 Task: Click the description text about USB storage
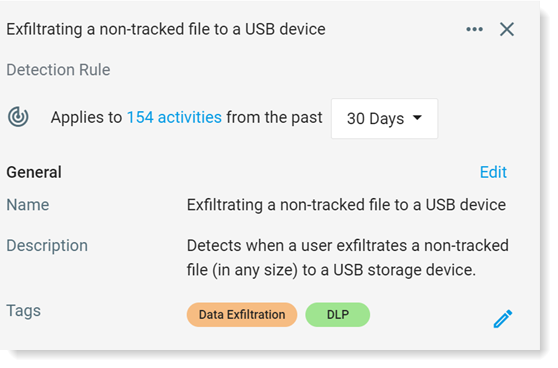tap(348, 258)
